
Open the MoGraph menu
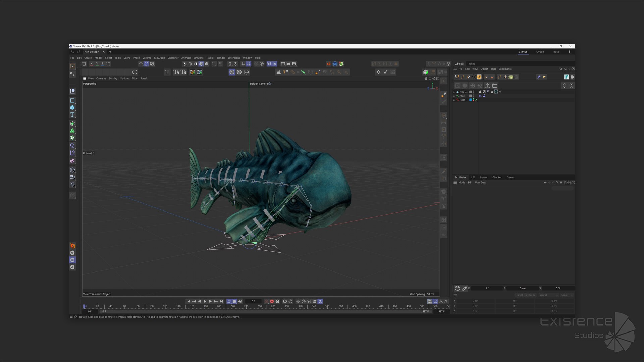click(159, 58)
